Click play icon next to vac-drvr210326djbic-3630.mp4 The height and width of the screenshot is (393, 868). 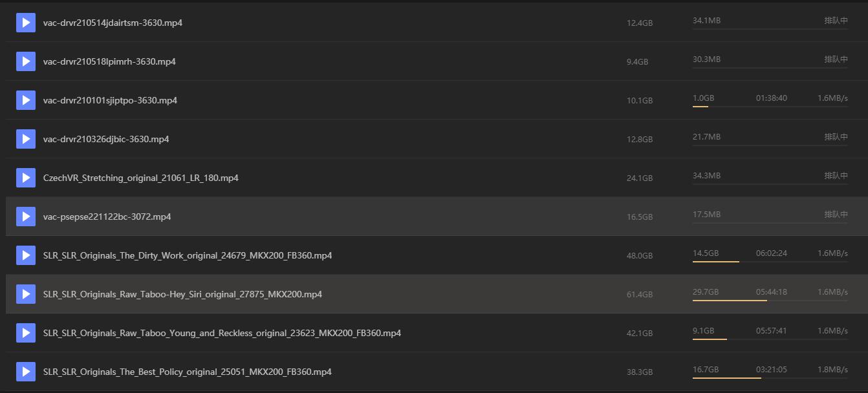click(x=26, y=139)
